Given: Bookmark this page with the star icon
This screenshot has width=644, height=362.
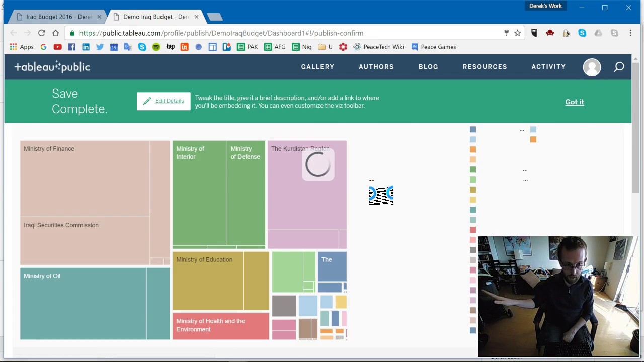Looking at the screenshot, I should coord(517,33).
